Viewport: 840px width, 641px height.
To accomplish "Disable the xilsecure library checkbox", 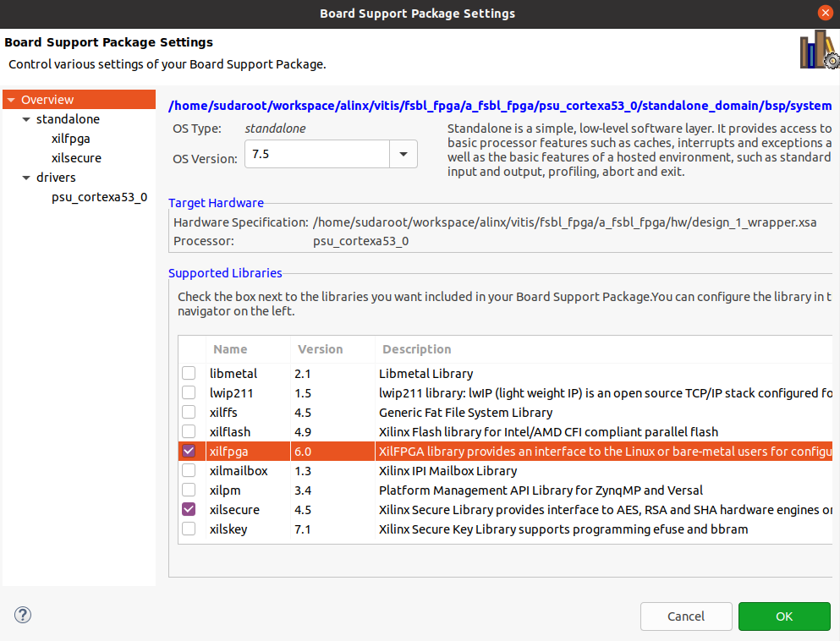I will click(189, 509).
